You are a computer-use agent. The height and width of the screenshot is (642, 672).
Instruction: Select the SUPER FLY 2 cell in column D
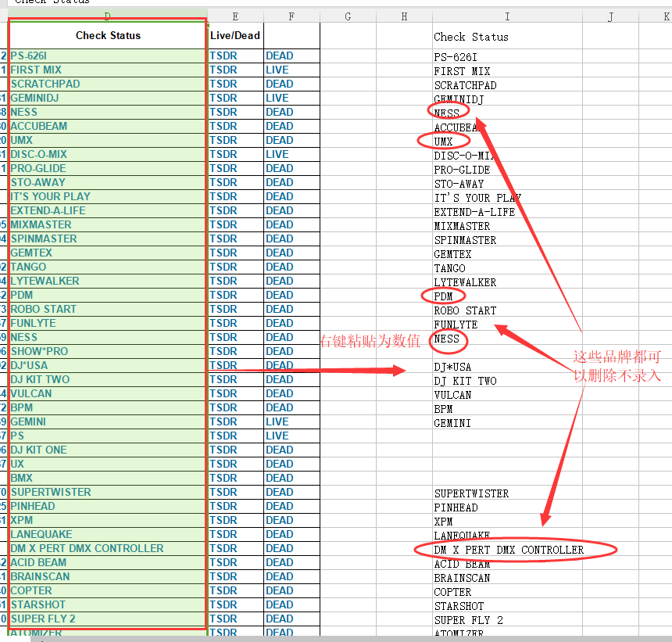pyautogui.click(x=108, y=619)
